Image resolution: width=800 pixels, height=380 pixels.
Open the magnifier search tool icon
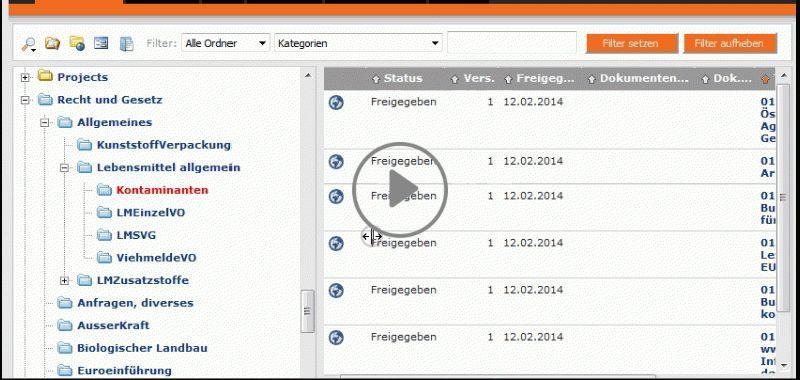click(x=29, y=44)
